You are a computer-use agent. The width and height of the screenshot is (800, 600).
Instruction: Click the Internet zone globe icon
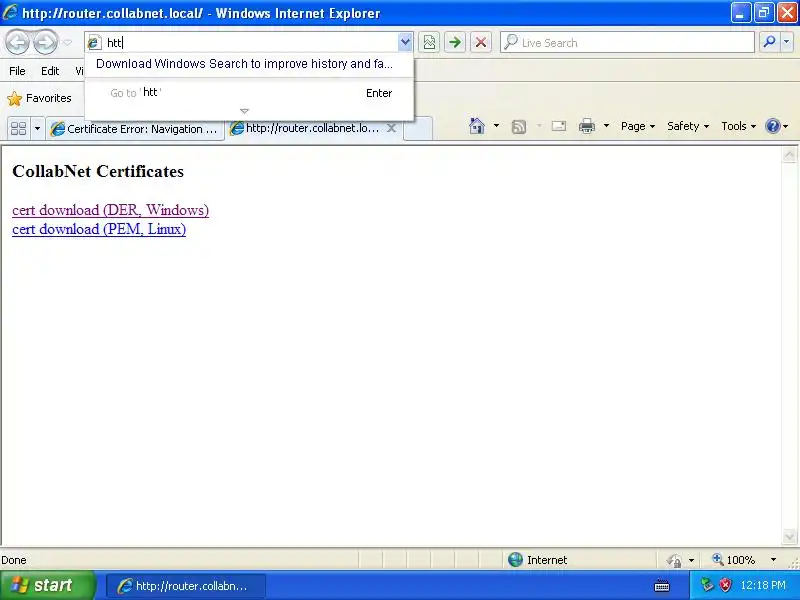(515, 560)
